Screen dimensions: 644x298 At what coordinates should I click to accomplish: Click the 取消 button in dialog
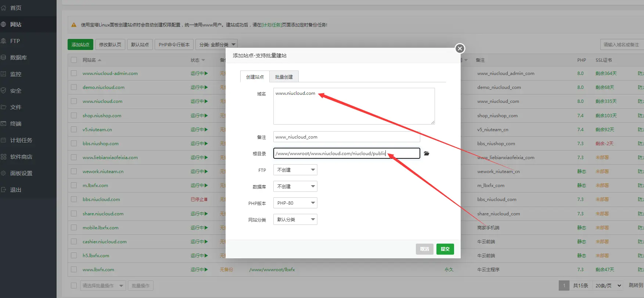pos(424,249)
